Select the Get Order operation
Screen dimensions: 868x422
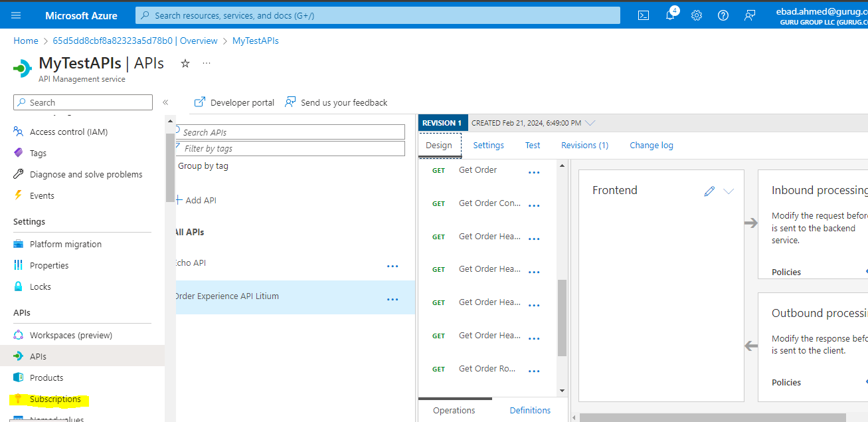478,170
